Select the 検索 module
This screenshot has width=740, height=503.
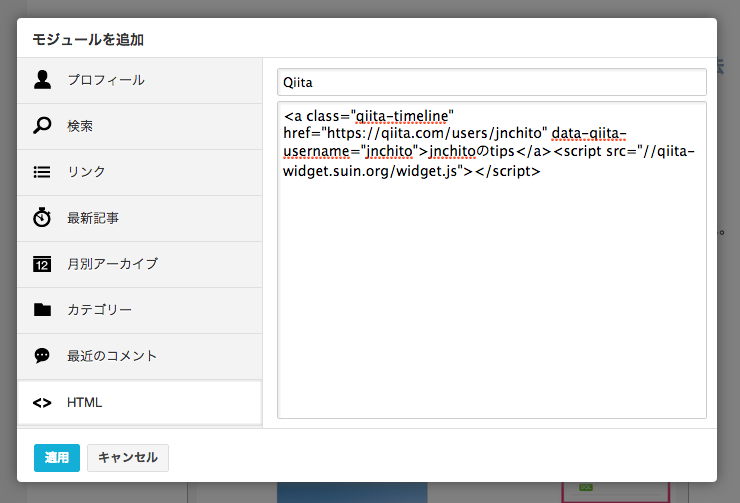click(x=140, y=126)
